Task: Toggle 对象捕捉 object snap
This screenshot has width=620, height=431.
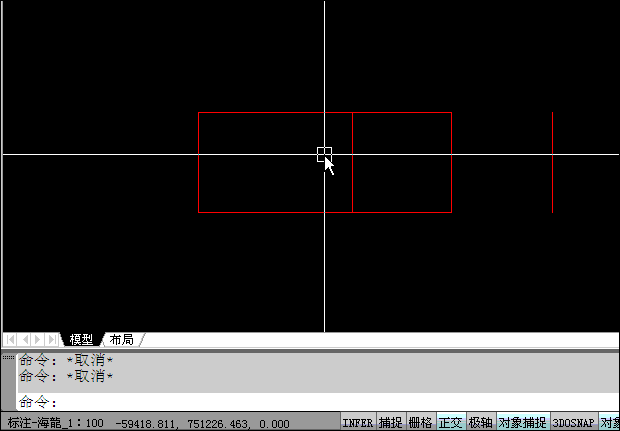Action: coord(523,422)
